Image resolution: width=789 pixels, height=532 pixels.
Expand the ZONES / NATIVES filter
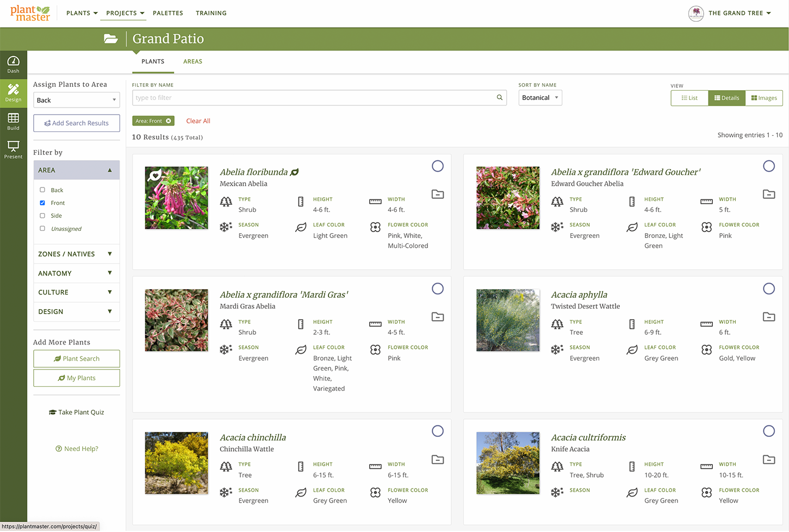click(76, 254)
